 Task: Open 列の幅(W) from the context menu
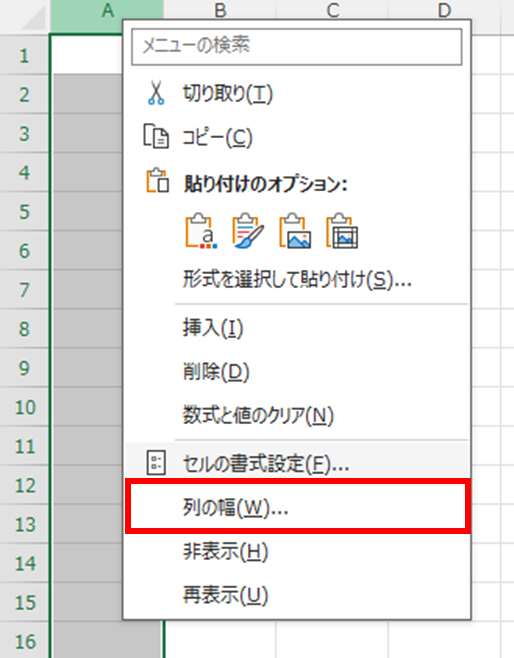click(x=297, y=508)
